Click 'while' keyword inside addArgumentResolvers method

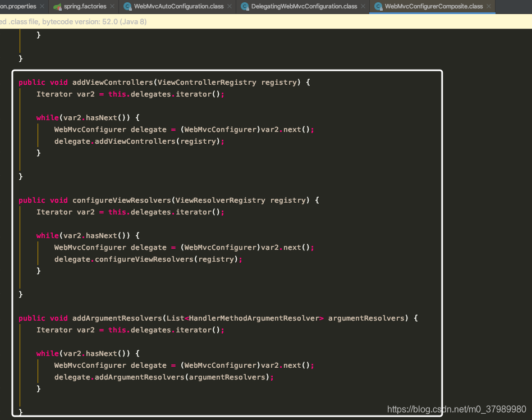[x=48, y=354]
